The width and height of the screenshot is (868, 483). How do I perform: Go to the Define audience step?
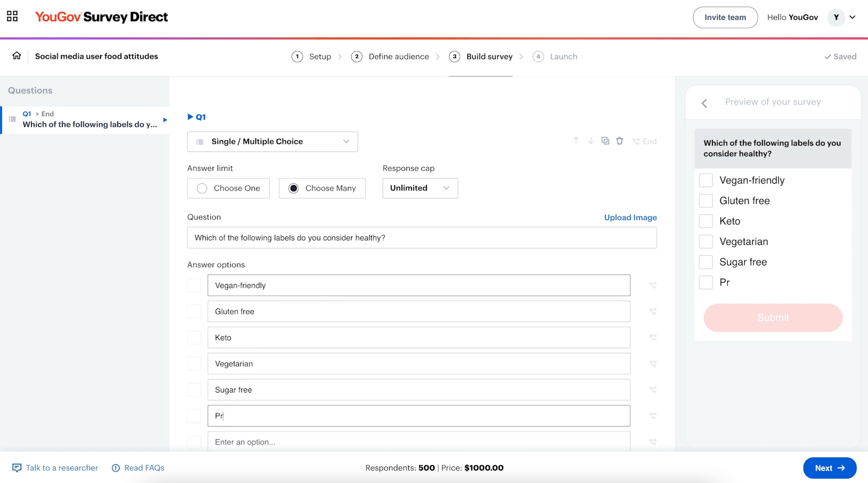(399, 56)
